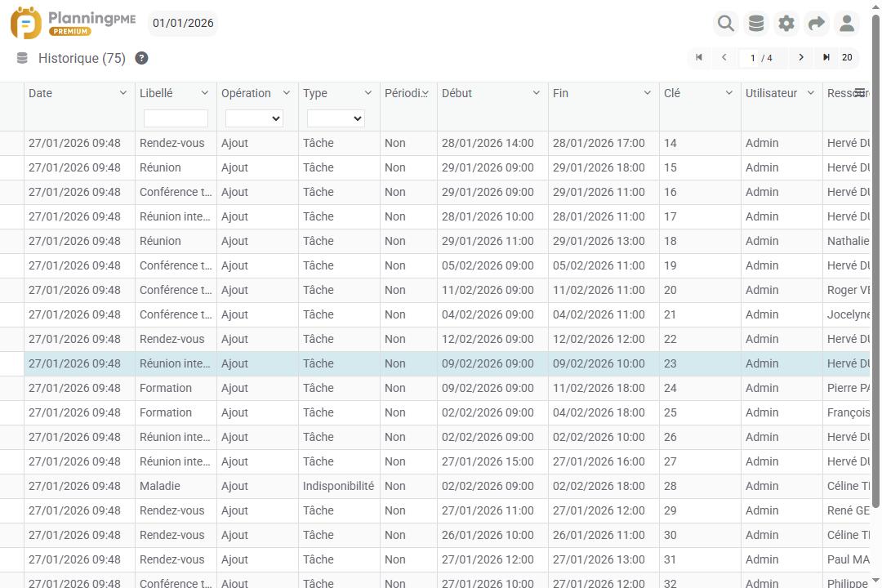Open Clé column header dropdown
The image size is (882, 588).
(729, 93)
